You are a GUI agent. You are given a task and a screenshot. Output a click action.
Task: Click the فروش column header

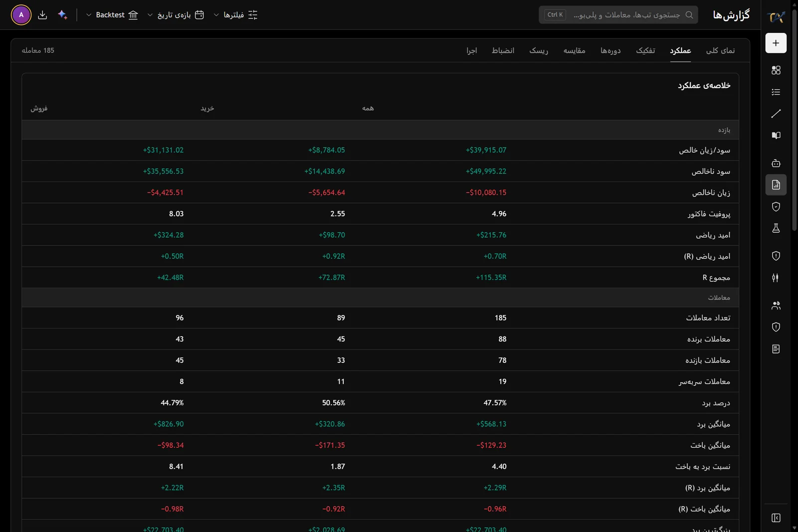click(39, 108)
